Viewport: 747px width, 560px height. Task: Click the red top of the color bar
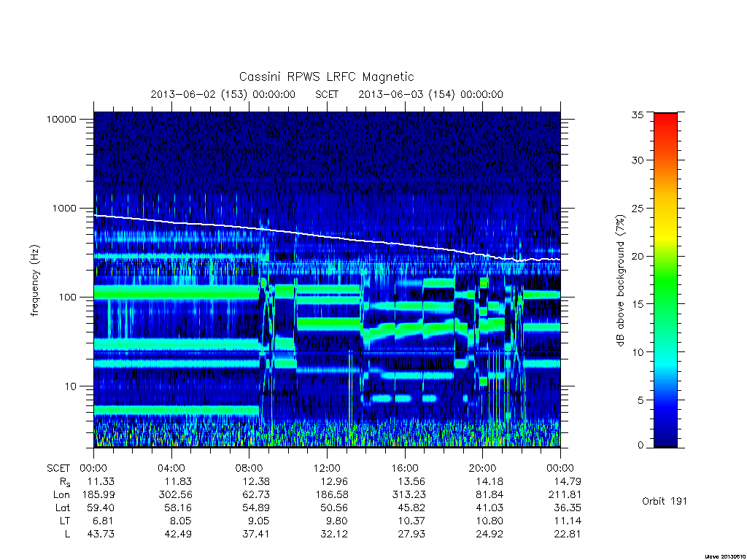[665, 119]
